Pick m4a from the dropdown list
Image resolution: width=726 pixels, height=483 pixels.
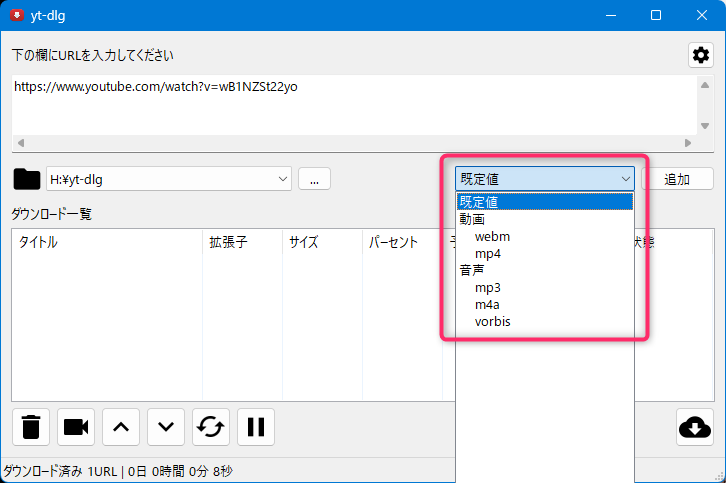tap(488, 305)
